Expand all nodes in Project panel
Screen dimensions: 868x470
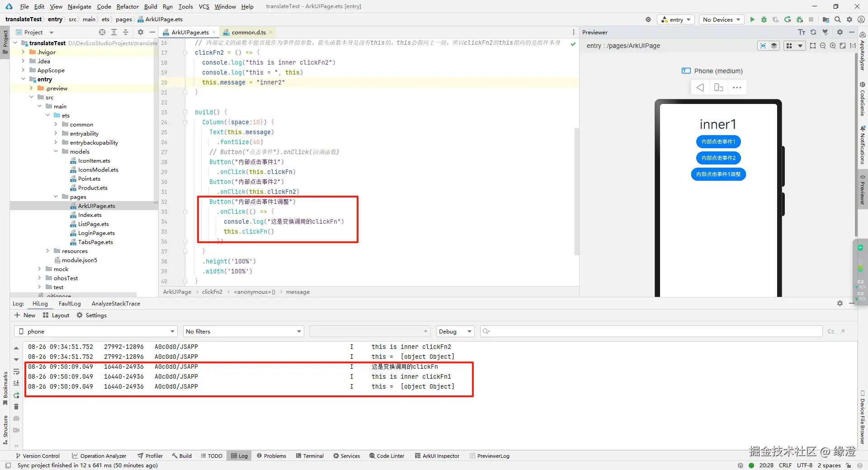point(114,32)
